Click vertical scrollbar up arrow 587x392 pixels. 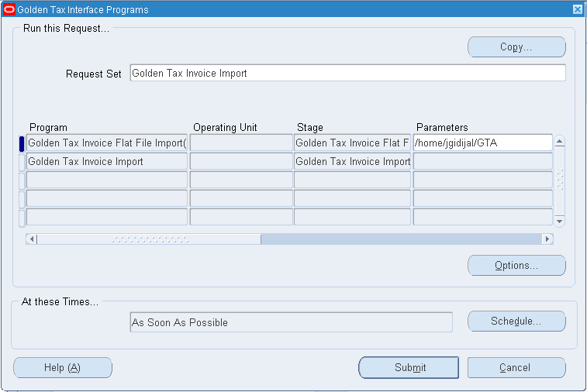pyautogui.click(x=559, y=141)
